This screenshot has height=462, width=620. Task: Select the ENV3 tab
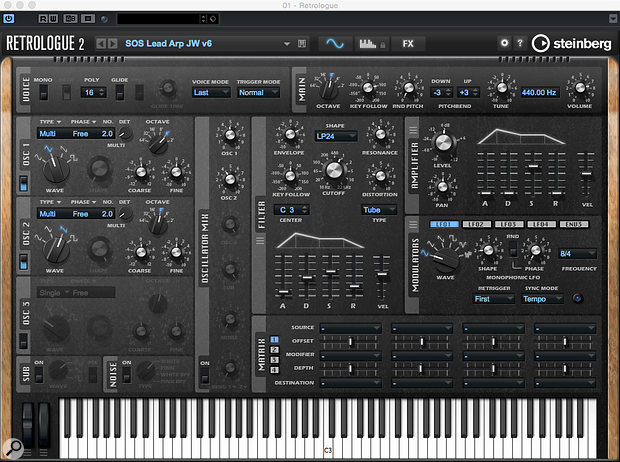574,224
